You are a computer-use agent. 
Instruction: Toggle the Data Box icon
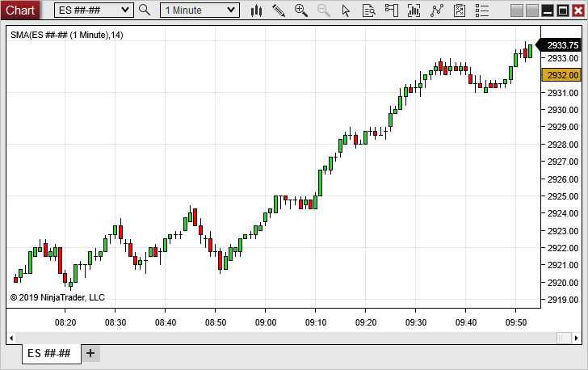(x=369, y=11)
